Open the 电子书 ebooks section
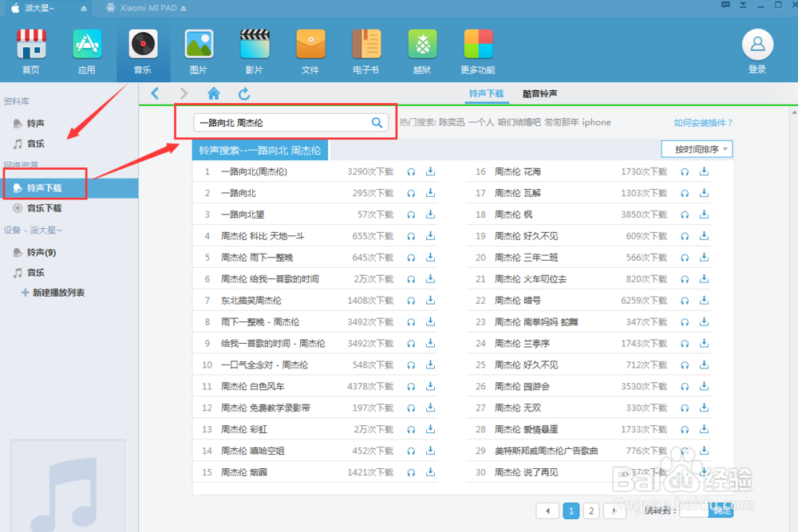 (x=366, y=51)
